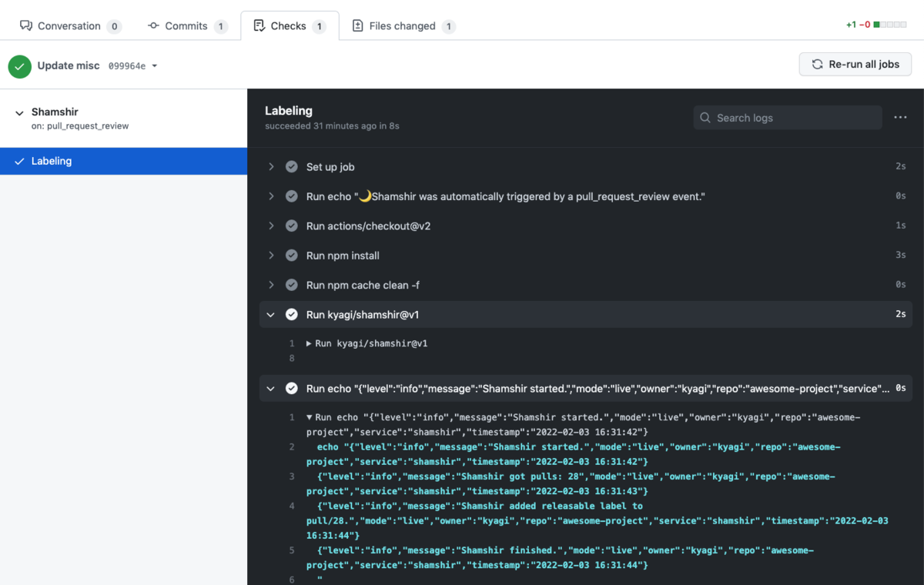
Task: Click the 'Shamshir added releasable label' log line
Action: point(597,520)
